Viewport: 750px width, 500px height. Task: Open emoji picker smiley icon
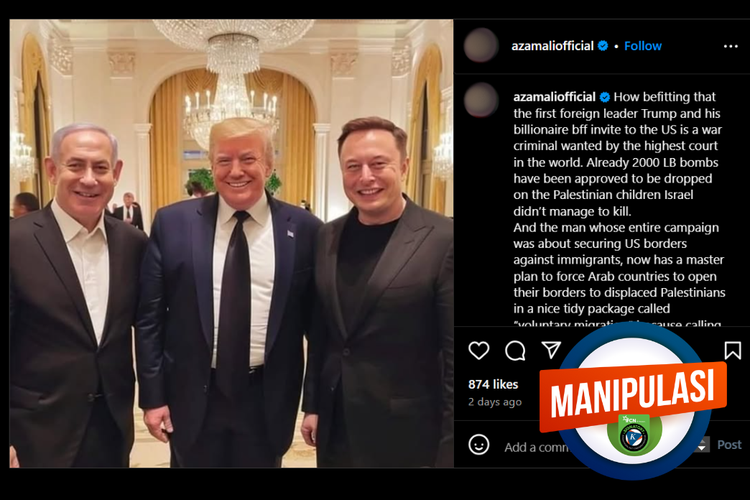tap(479, 444)
